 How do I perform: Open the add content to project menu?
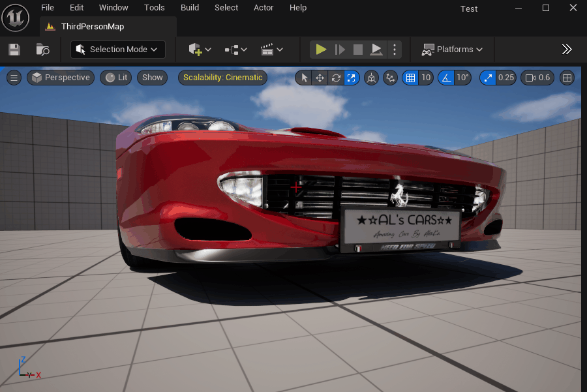[x=200, y=50]
